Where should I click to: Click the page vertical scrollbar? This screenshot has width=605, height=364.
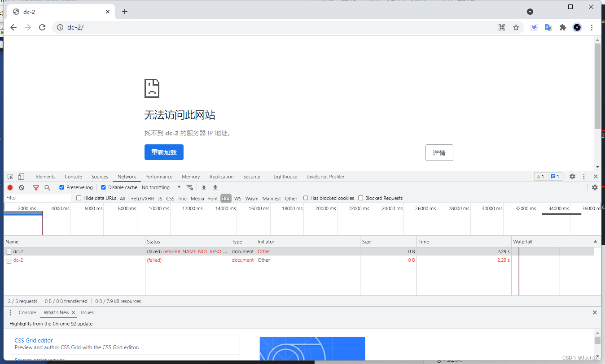597,86
